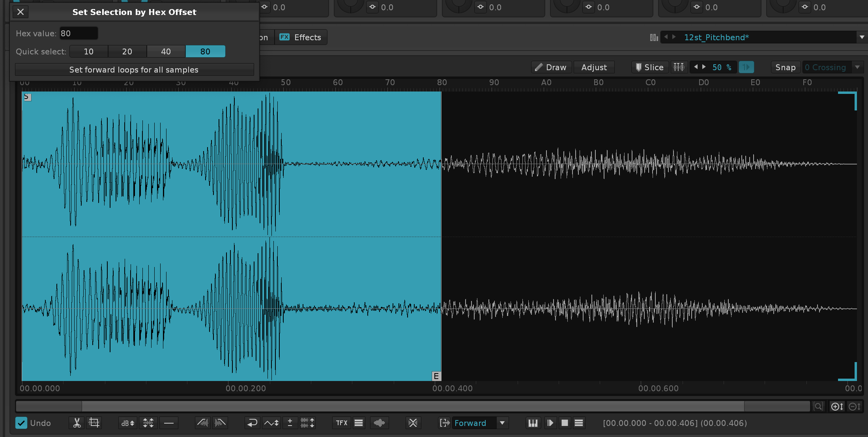The image size is (868, 437).
Task: Select quick select value 40
Action: pyautogui.click(x=166, y=51)
